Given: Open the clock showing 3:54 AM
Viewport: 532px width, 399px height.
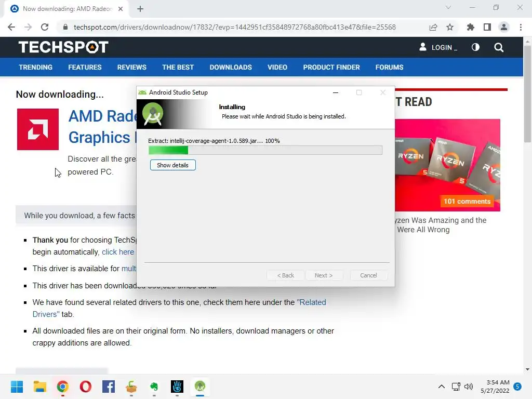Looking at the screenshot, I should 495,387.
